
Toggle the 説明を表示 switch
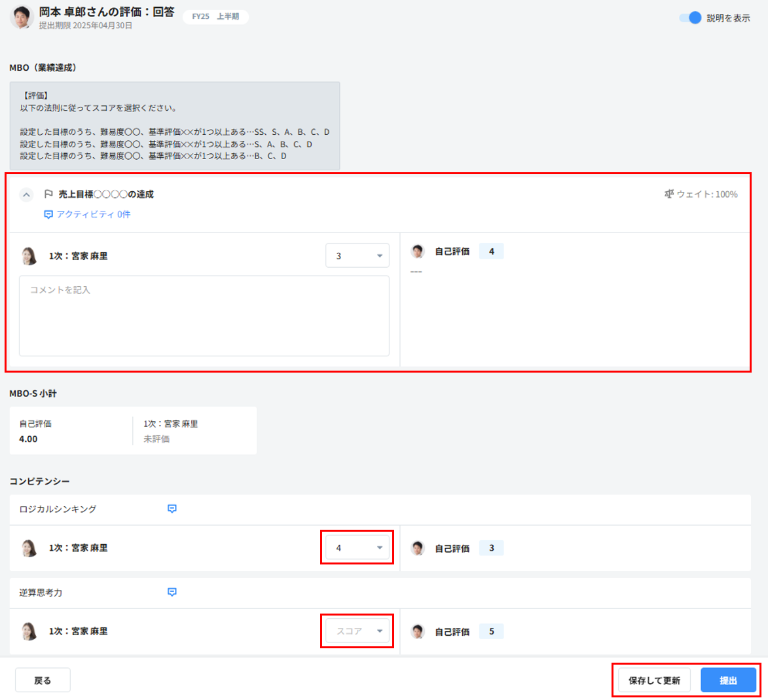click(690, 18)
